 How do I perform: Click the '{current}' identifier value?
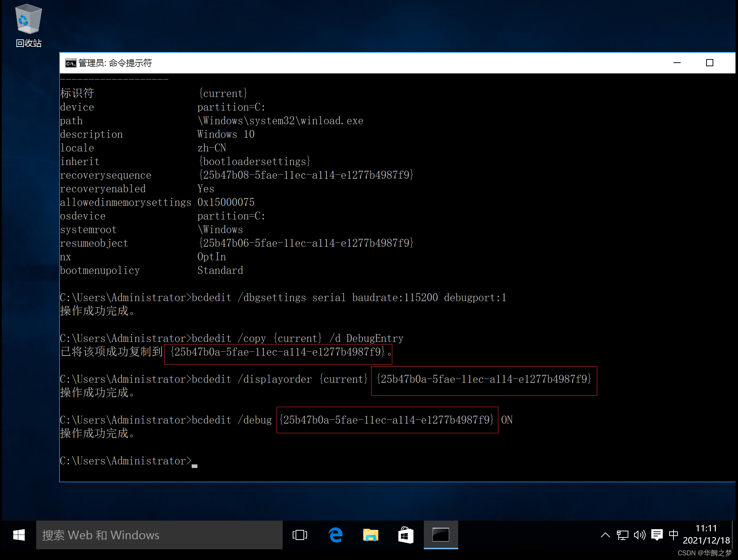tap(223, 93)
